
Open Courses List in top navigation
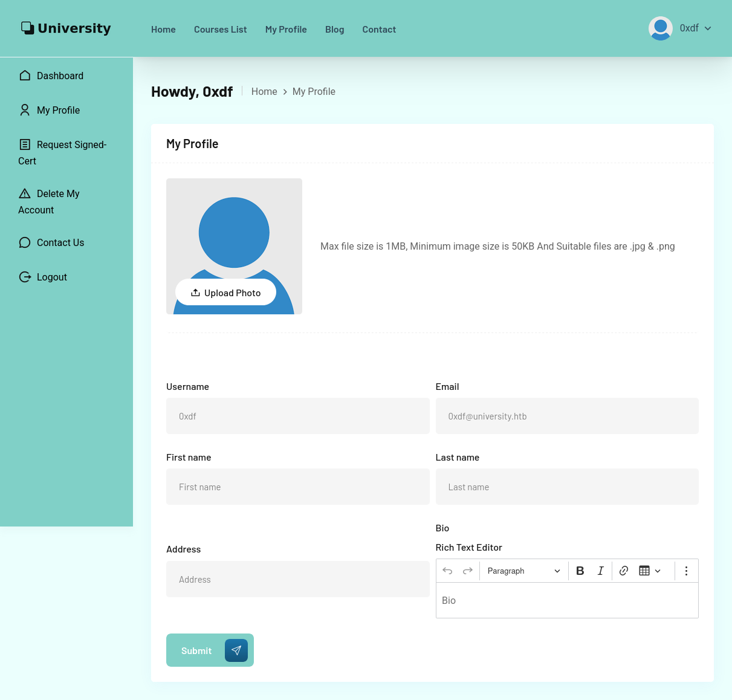coord(220,30)
